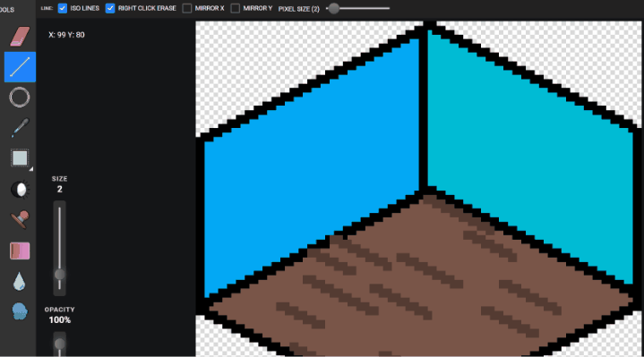The image size is (644, 357).
Task: Select the Lighten/Darken shading tool
Action: click(x=20, y=190)
